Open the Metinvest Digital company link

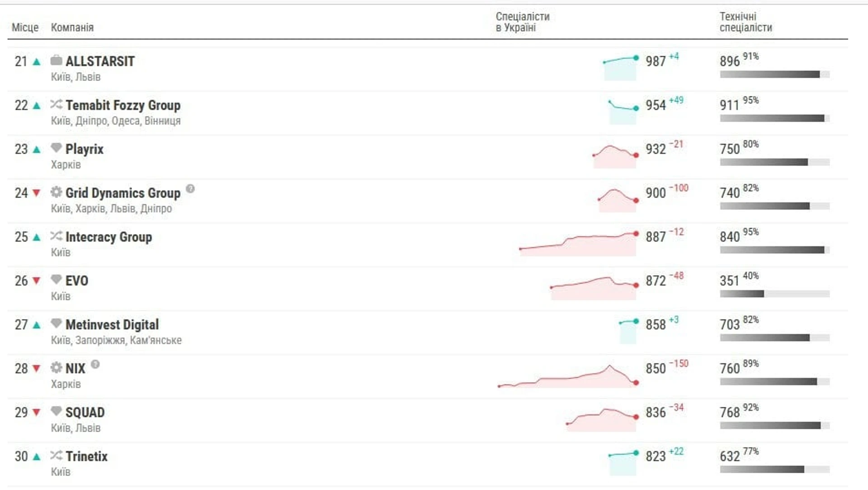(x=112, y=325)
